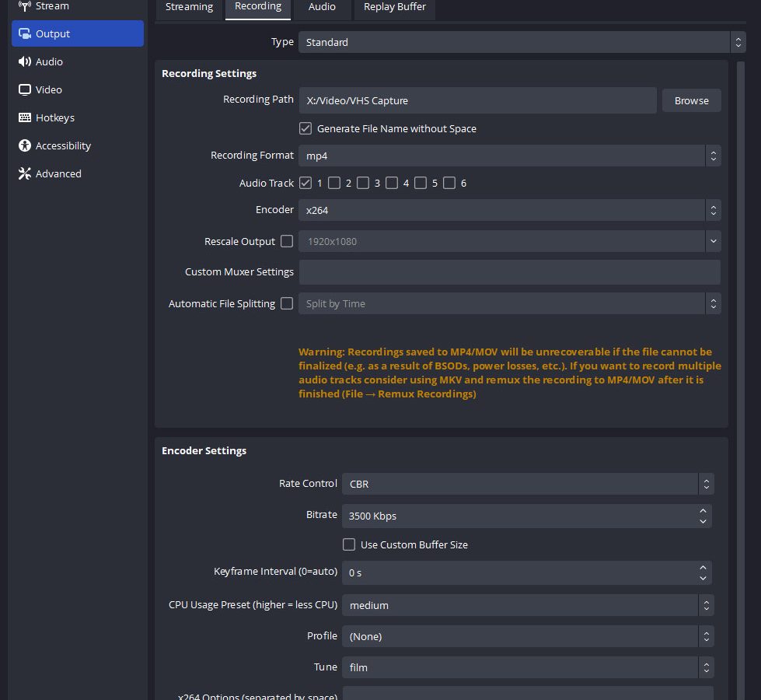Click the Hotkeys keyboard icon in sidebar
This screenshot has height=700, width=761.
pos(24,118)
